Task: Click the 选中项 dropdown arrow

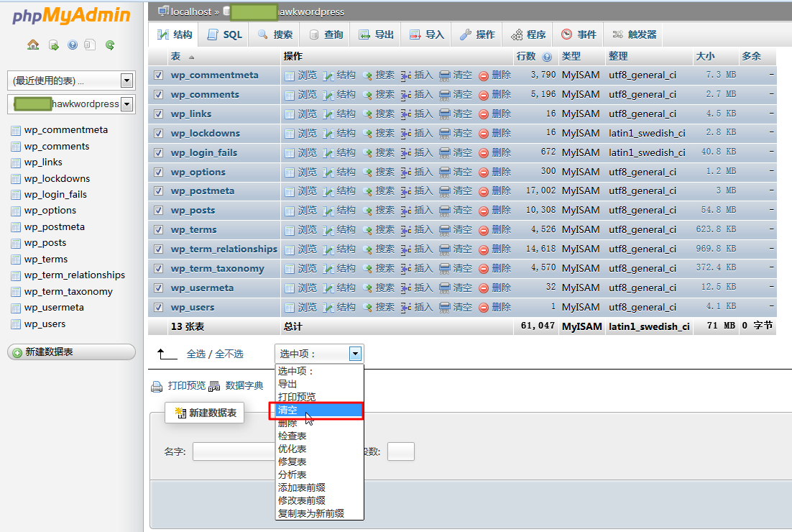Action: pos(355,354)
